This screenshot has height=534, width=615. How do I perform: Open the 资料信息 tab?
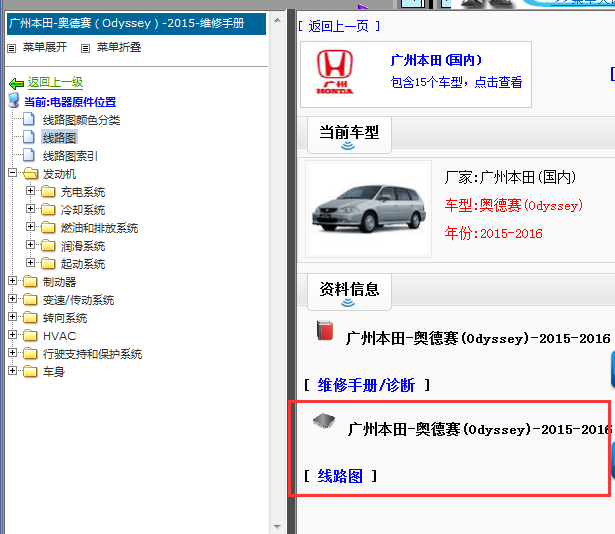pyautogui.click(x=349, y=292)
